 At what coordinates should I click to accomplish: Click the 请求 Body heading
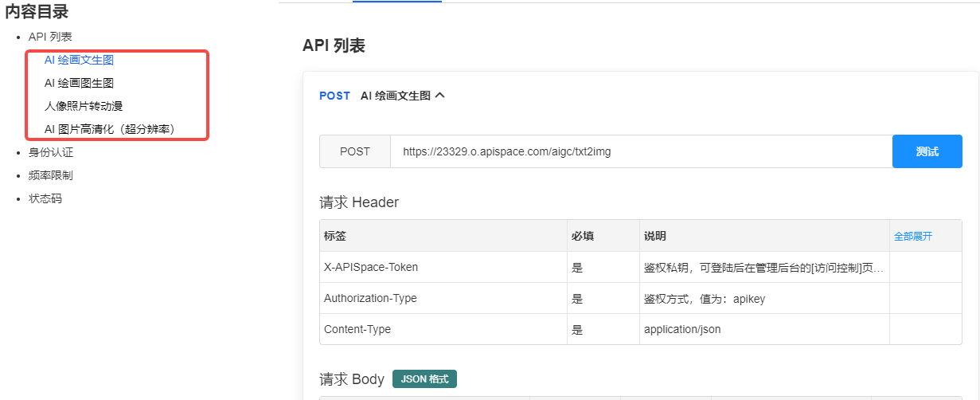tap(352, 379)
